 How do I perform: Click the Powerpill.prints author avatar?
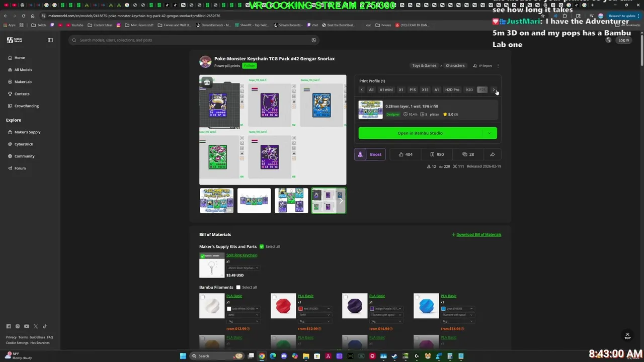pos(205,62)
